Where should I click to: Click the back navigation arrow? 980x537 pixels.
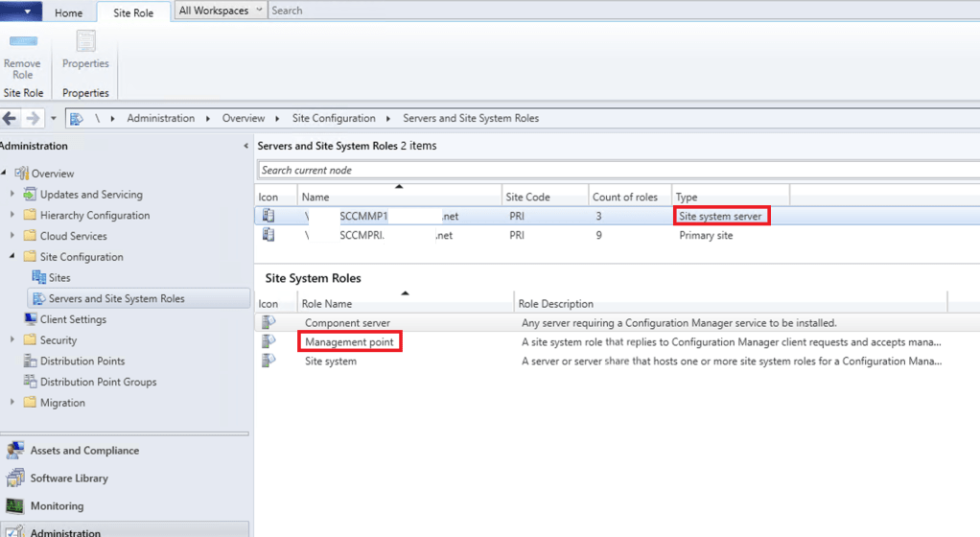11,118
